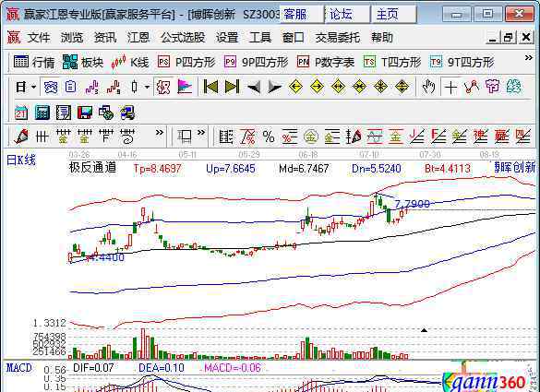Open the P四方形 tool
The image size is (540, 392).
pos(186,63)
